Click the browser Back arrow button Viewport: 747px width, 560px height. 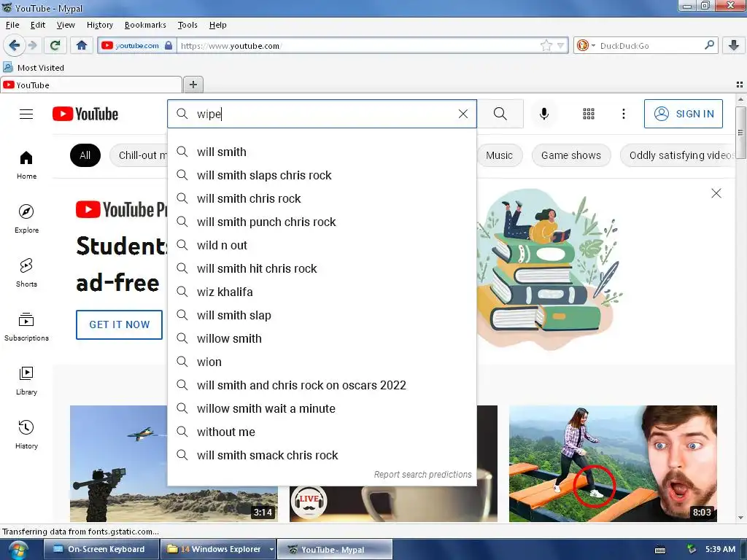click(14, 45)
